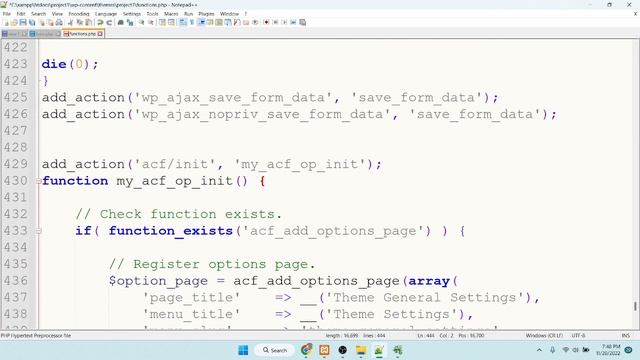Open Folder as Workspace toolbar icon
The image size is (640, 360).
[246, 22]
